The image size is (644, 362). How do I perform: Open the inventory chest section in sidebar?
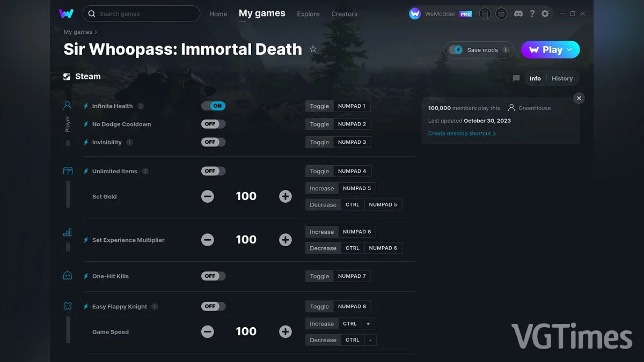(67, 170)
